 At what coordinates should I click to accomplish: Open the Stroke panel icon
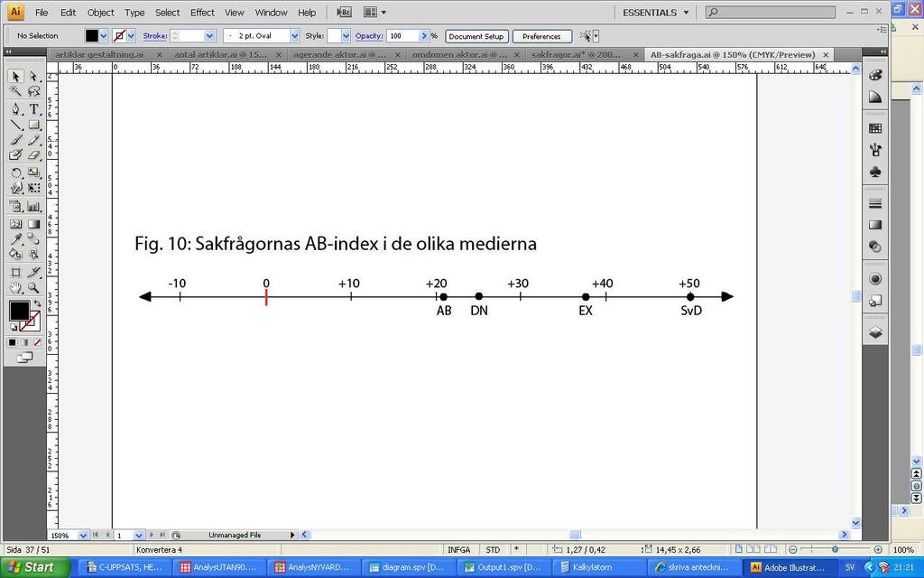(875, 203)
